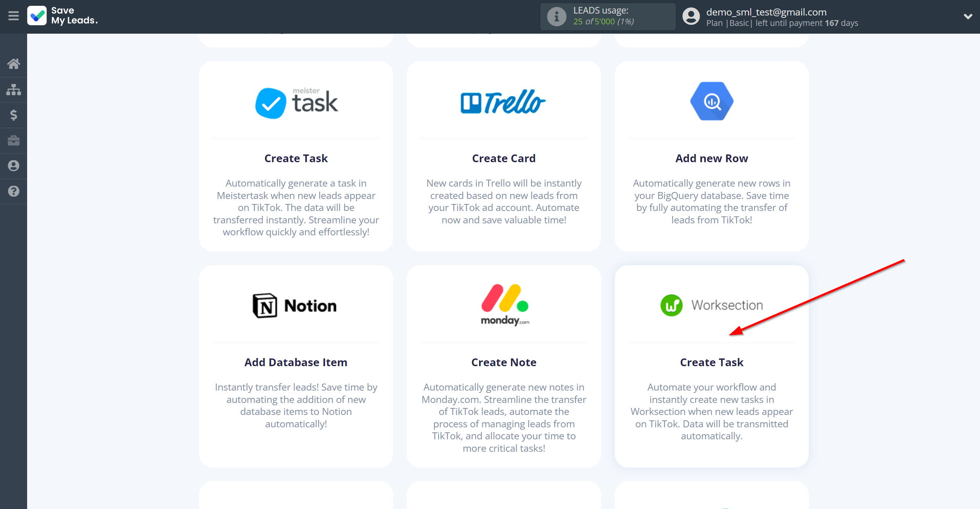Click the Meistertask description text
Viewport: 980px width, 509px height.
point(296,207)
